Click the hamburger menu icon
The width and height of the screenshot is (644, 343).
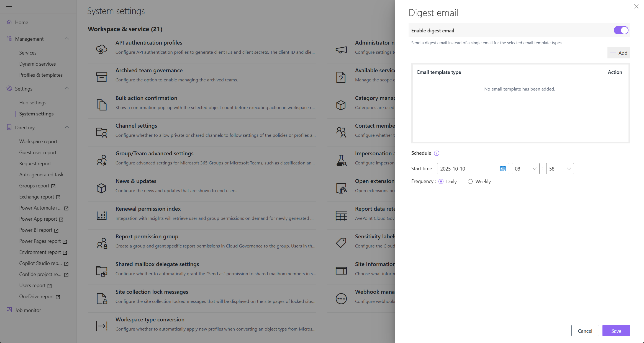[x=9, y=6]
